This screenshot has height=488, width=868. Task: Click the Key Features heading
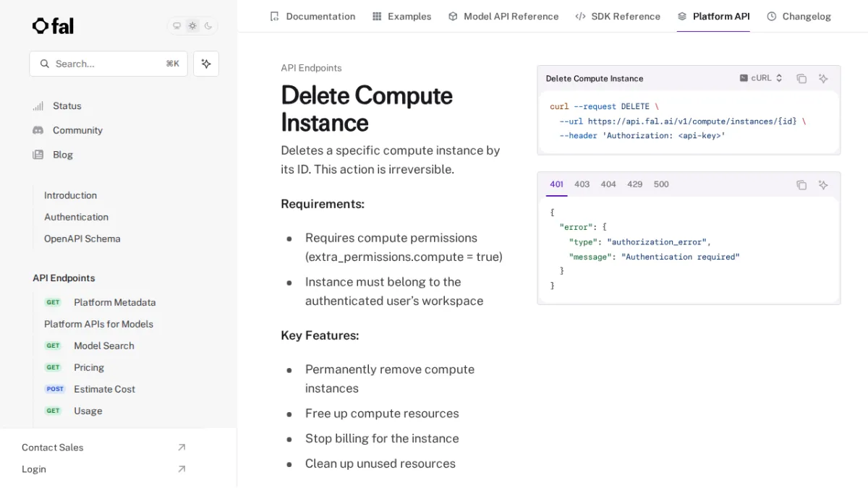(320, 335)
